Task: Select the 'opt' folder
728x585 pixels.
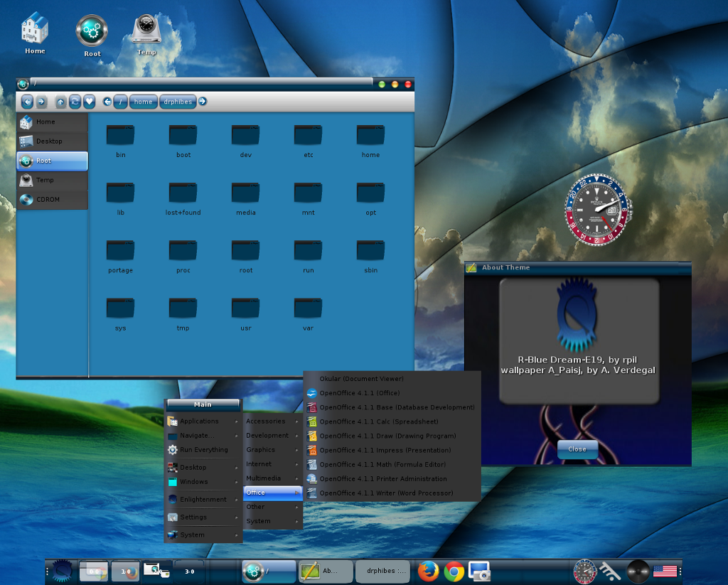Action: [x=370, y=198]
